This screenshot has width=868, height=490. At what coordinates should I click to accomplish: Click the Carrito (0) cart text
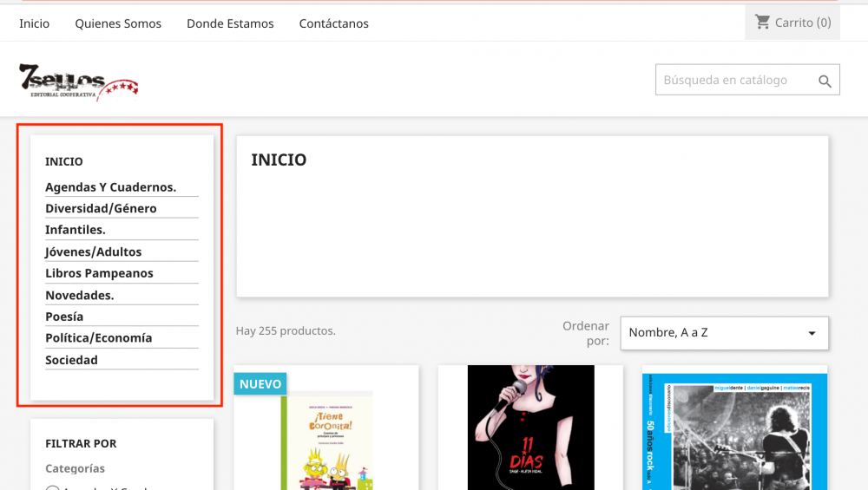point(803,23)
